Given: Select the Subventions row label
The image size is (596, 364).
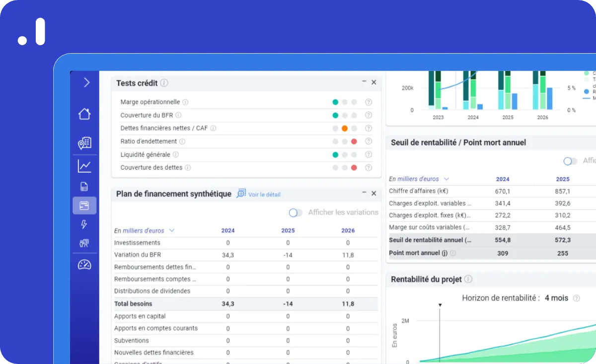Looking at the screenshot, I should [132, 341].
